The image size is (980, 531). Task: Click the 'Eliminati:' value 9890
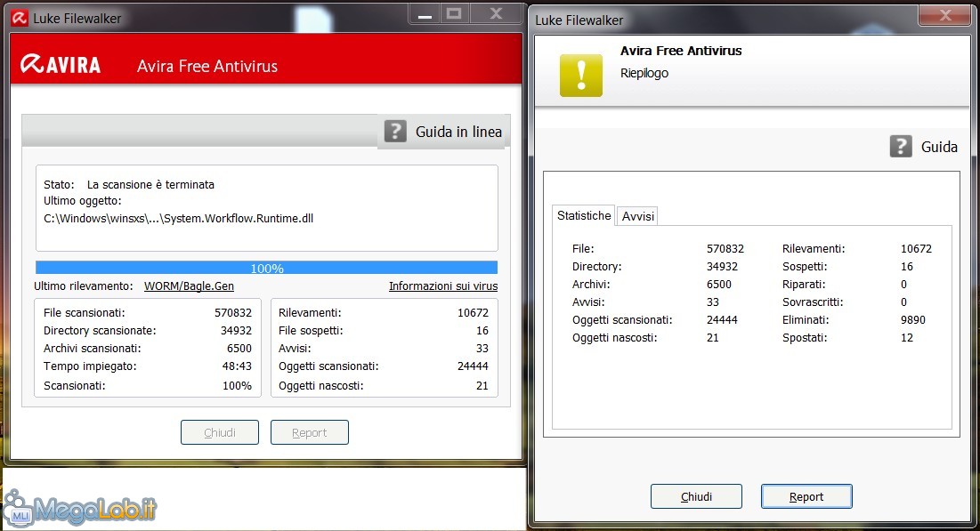click(x=913, y=320)
